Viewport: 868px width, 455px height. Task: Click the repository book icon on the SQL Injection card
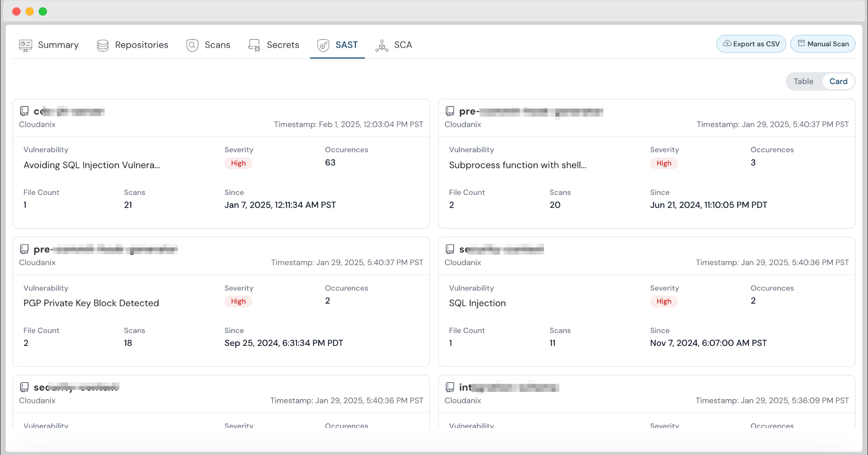click(449, 249)
